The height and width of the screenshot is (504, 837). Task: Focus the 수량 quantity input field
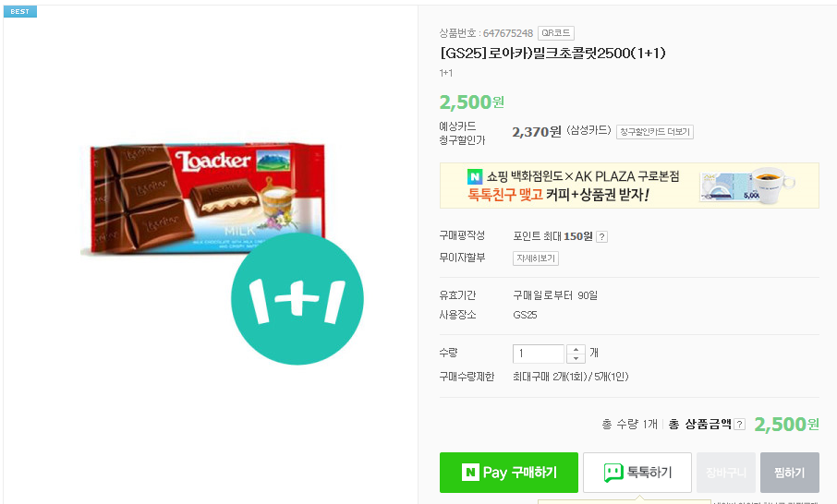coord(539,354)
